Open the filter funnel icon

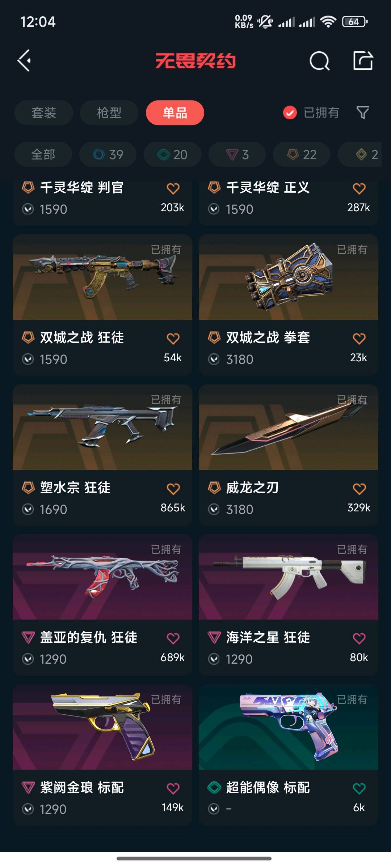click(363, 112)
